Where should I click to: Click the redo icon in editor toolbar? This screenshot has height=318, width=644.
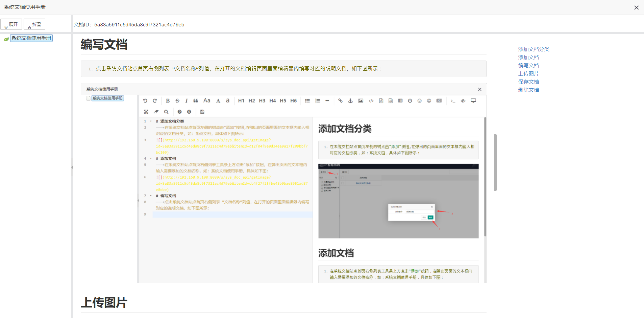tap(155, 101)
